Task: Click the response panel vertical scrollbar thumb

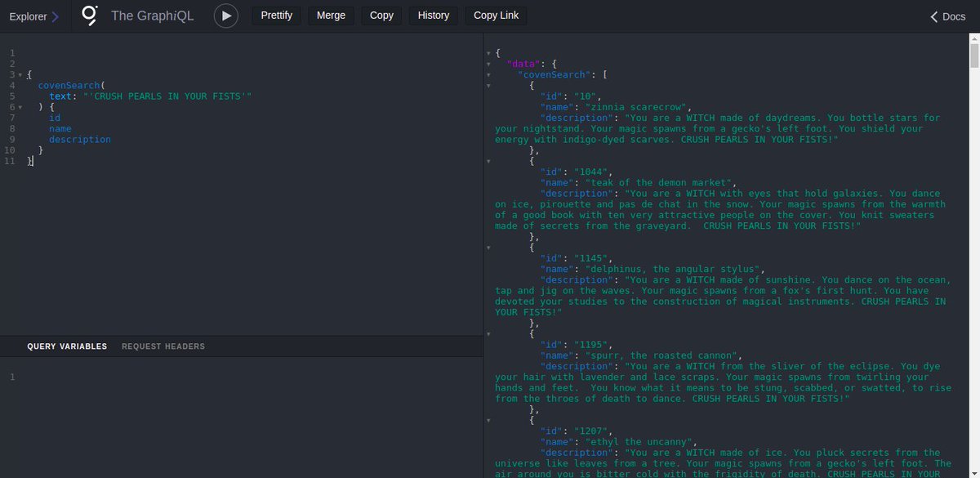Action: click(974, 55)
